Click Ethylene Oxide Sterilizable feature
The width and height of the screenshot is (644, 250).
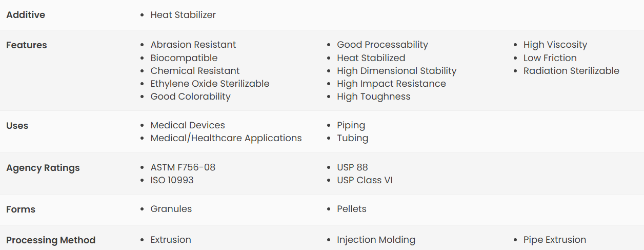(209, 84)
